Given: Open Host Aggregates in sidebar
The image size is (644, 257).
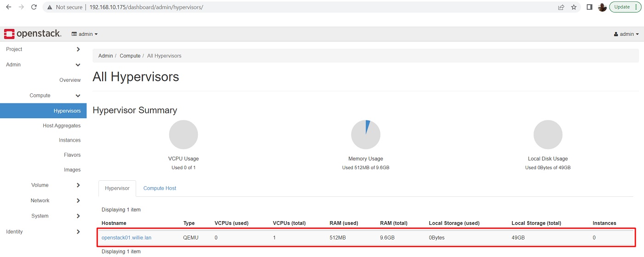Looking at the screenshot, I should click(x=62, y=126).
